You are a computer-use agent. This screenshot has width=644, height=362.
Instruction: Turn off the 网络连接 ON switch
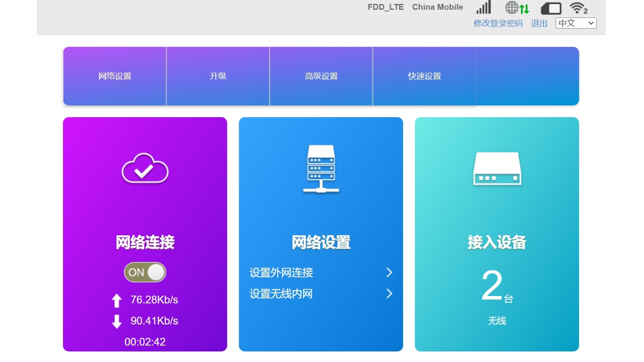coord(145,272)
